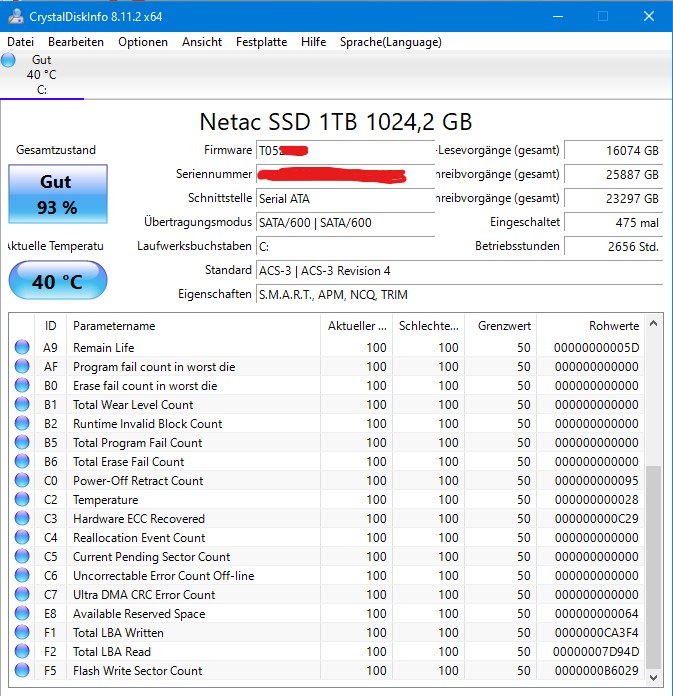This screenshot has height=696, width=673.
Task: Click the Firmware field
Action: coord(345,150)
